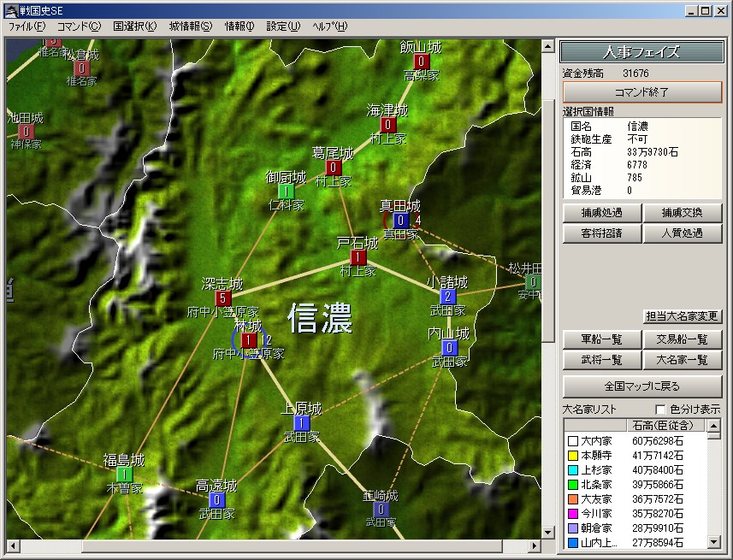Click the map scrollbar down arrow
The image size is (733, 560).
(x=547, y=532)
